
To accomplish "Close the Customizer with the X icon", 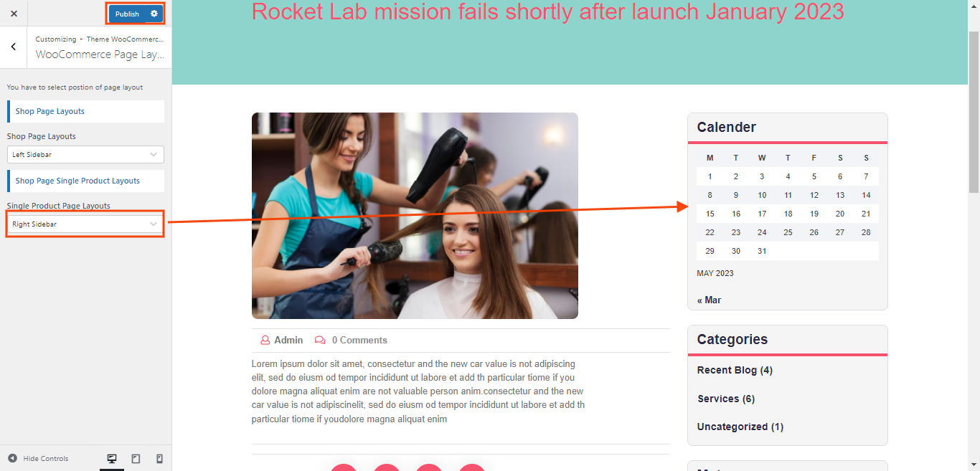I will point(14,14).
